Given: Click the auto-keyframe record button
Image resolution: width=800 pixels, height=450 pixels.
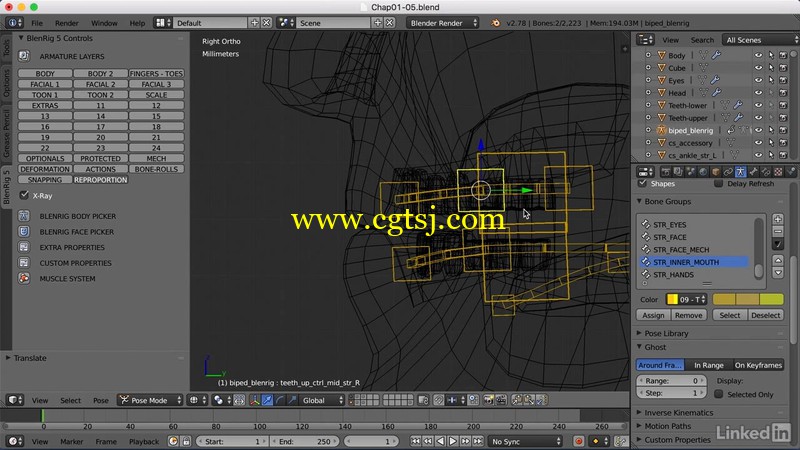Looking at the screenshot, I should tap(579, 441).
